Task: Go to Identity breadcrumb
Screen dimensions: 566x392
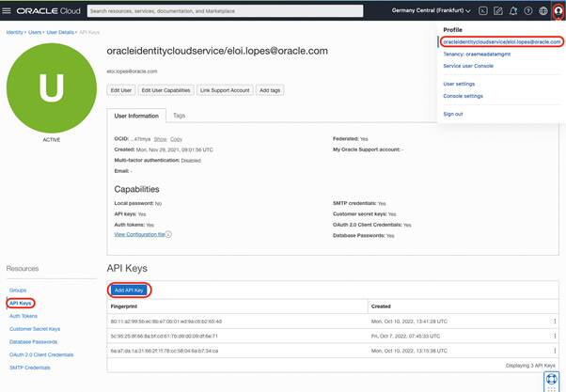Action: point(14,32)
